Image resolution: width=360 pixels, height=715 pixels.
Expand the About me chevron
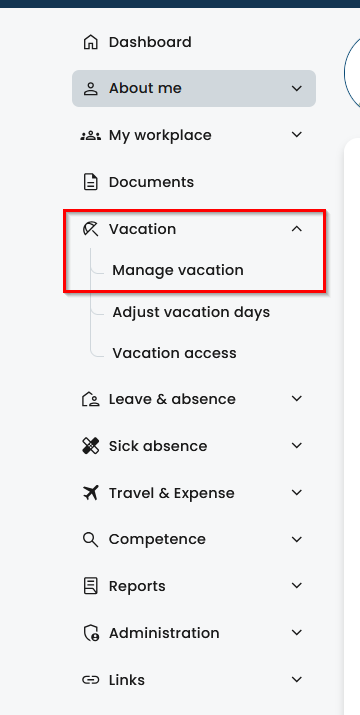click(x=297, y=88)
